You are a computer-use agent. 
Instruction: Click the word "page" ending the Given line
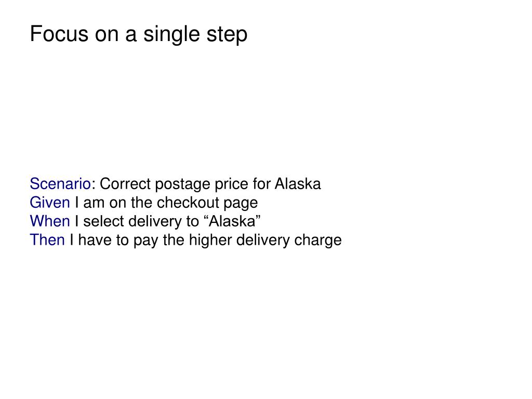[241, 204]
